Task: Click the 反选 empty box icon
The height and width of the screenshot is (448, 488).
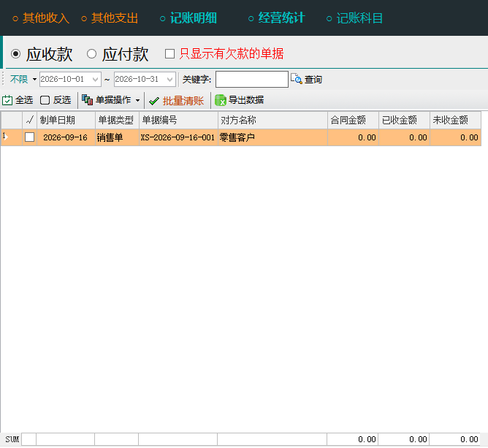Action: (45, 100)
